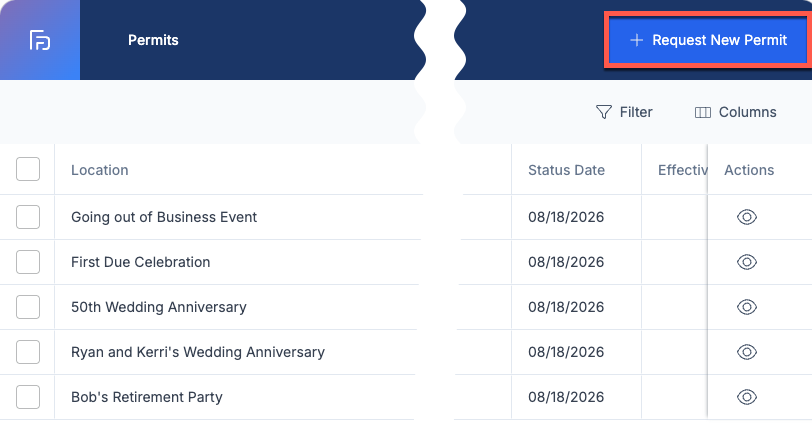812x429 pixels.
Task: Select the 50th Wedding Anniversary row checkbox
Action: [x=28, y=307]
